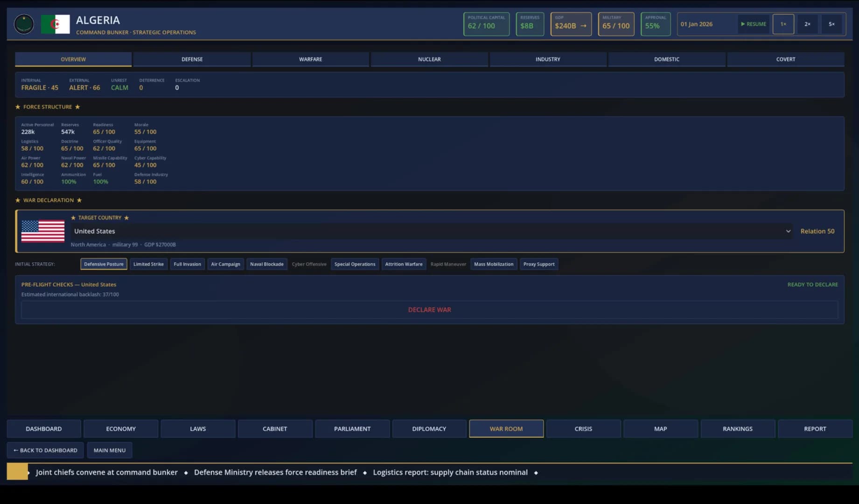This screenshot has height=504, width=859.
Task: Click the Cyber Capability 45 / 100 value
Action: (146, 165)
